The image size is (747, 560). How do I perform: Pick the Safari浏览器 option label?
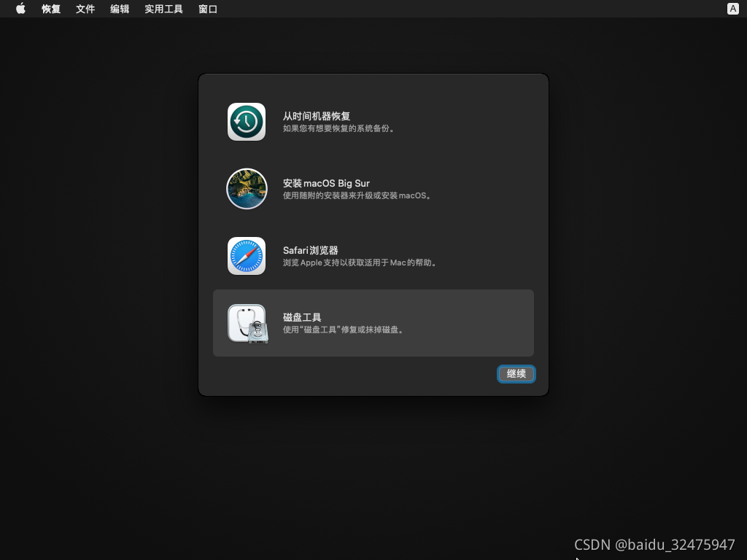click(310, 250)
